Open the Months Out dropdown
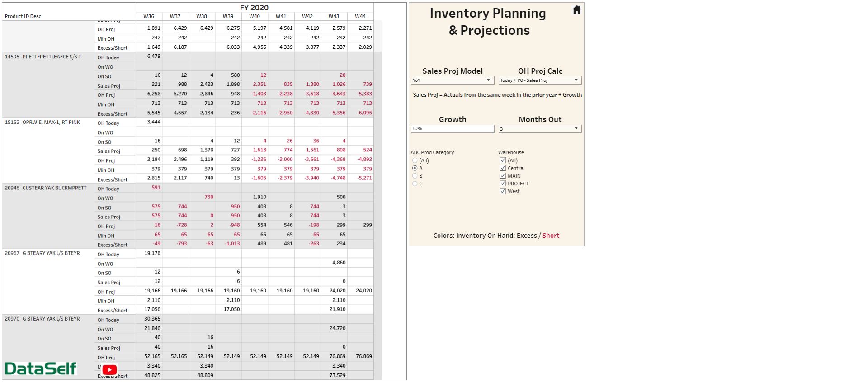Viewport: 868px width, 382px height. pyautogui.click(x=540, y=129)
